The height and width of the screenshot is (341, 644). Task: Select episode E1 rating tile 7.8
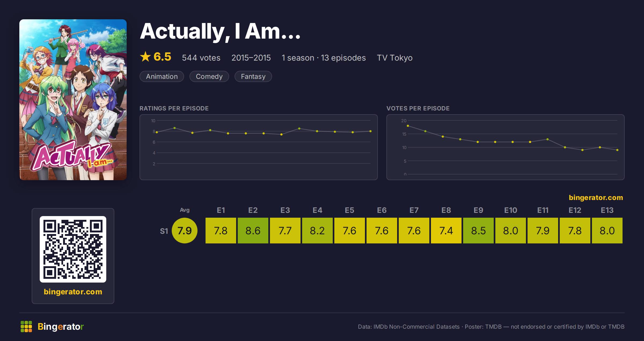click(x=221, y=231)
